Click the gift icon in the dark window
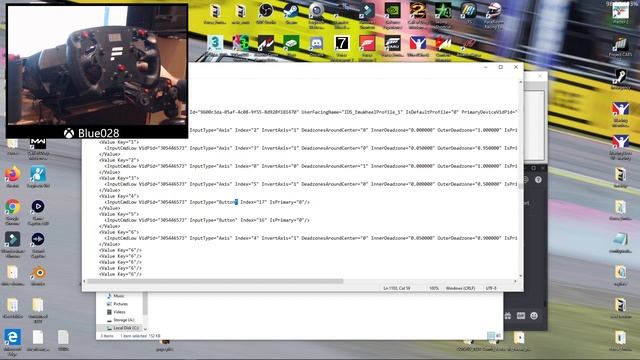Viewport: 640px width, 360px height. click(508, 316)
